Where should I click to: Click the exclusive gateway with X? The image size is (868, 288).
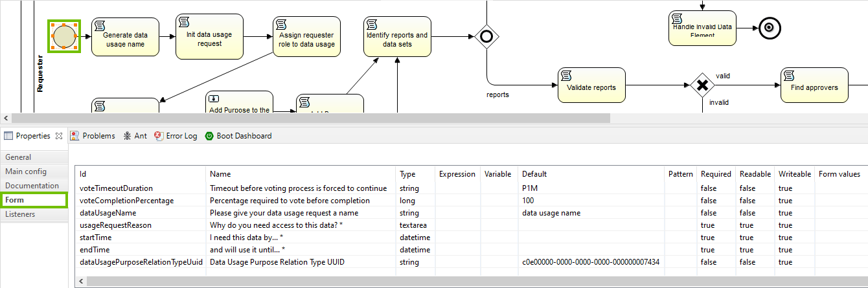[702, 85]
